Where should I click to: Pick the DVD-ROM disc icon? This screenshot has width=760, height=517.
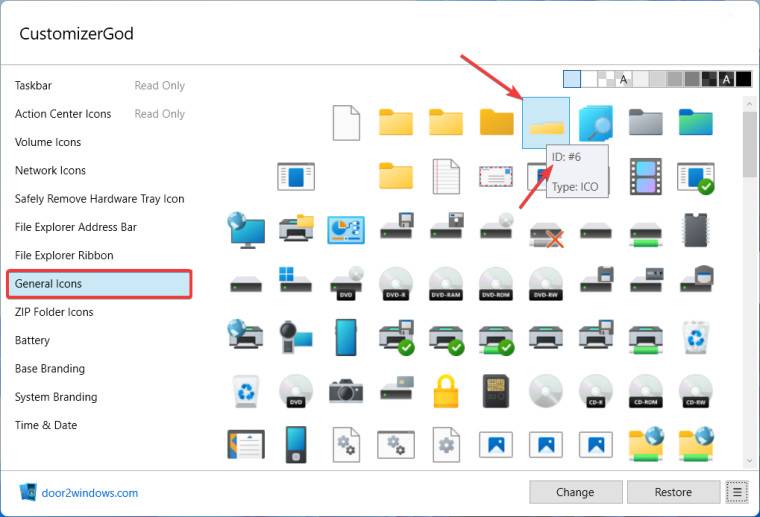[x=496, y=283]
